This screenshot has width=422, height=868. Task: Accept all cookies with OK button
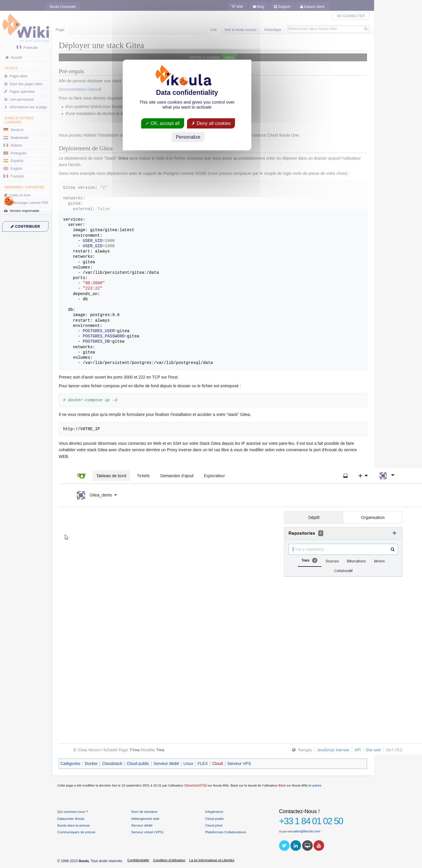tap(162, 123)
